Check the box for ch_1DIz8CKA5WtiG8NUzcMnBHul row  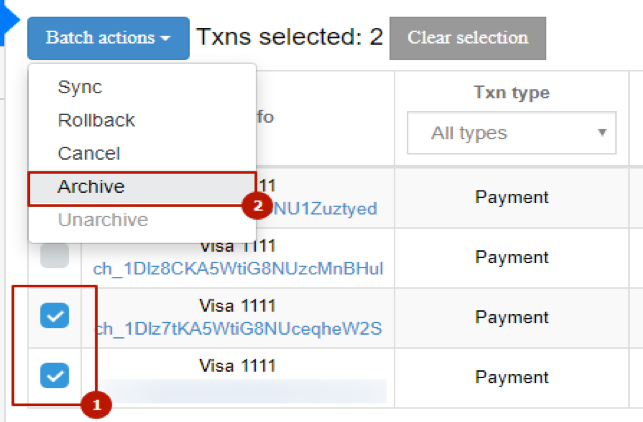click(55, 255)
